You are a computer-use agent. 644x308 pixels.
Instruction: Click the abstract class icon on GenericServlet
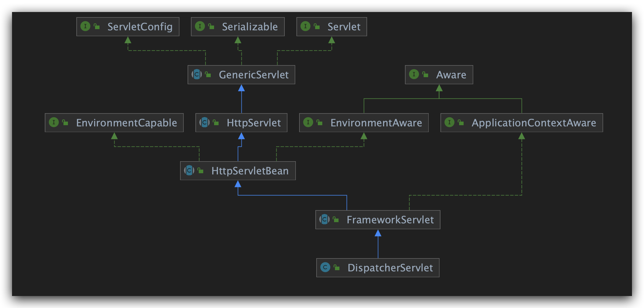click(197, 74)
